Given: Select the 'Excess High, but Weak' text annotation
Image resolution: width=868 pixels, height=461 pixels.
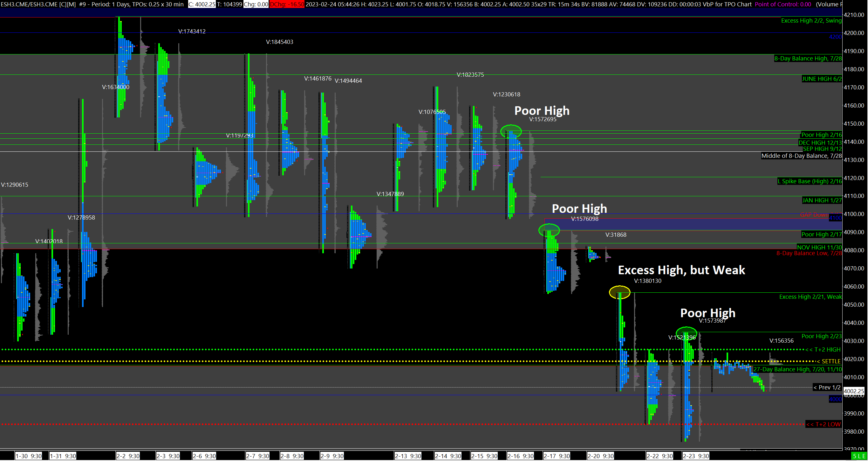Looking at the screenshot, I should (681, 270).
